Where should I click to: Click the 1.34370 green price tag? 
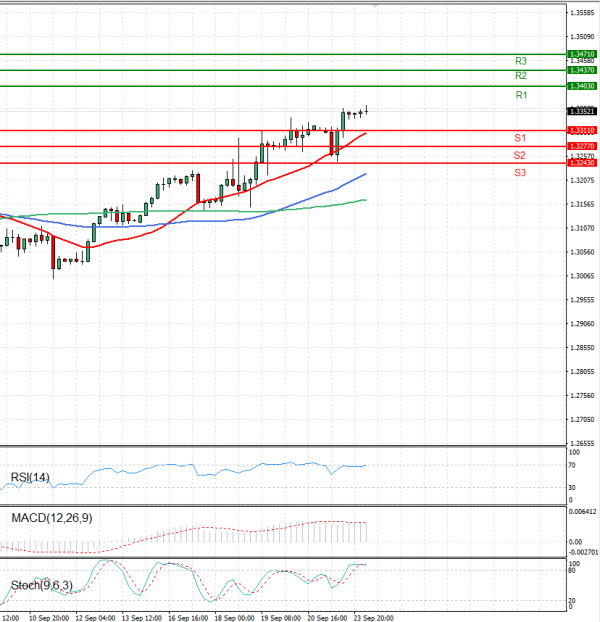pyautogui.click(x=581, y=70)
